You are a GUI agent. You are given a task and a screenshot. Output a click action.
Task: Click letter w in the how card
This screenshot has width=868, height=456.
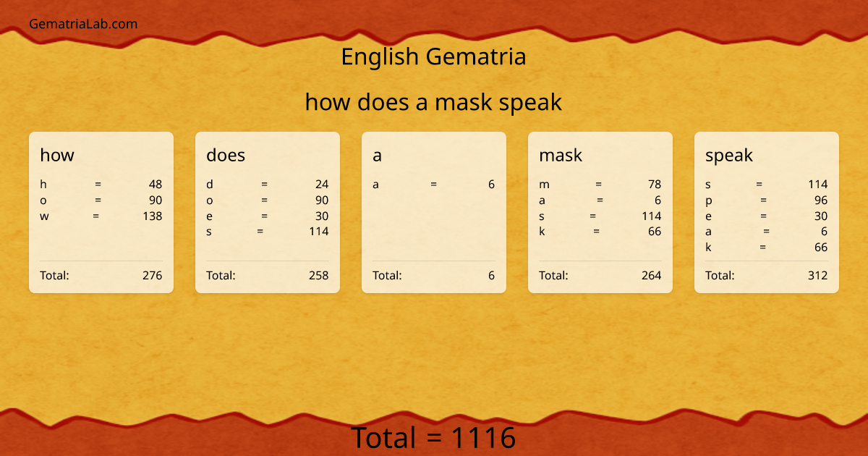[x=44, y=216]
